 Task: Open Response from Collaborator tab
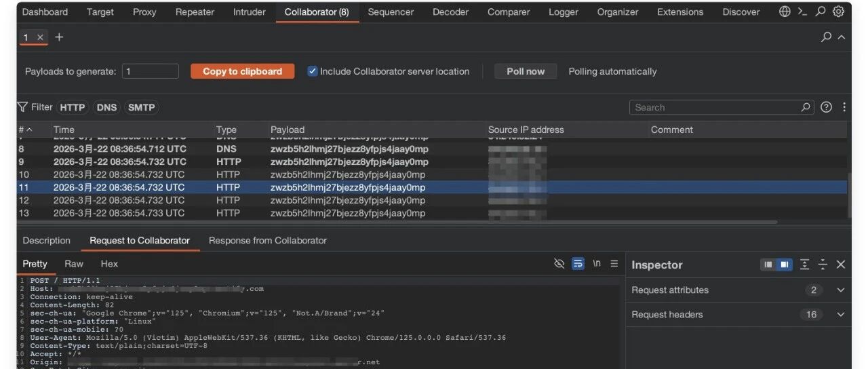[x=268, y=240]
